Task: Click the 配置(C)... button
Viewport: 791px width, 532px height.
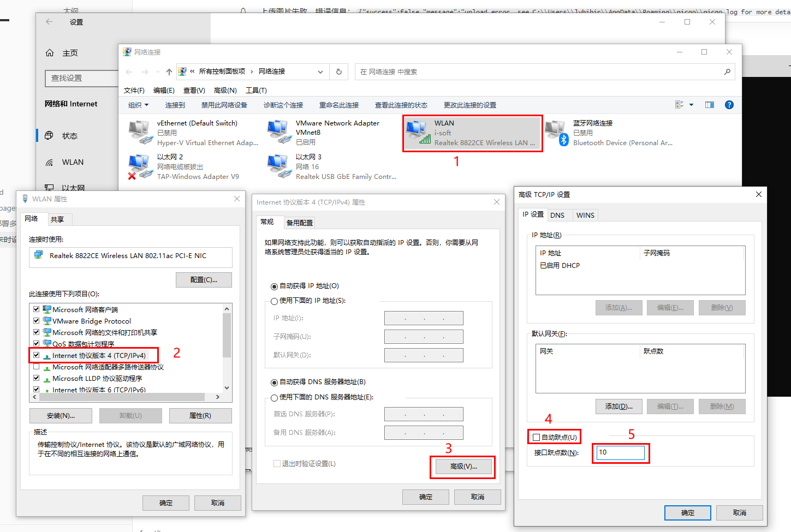Action: (x=204, y=280)
